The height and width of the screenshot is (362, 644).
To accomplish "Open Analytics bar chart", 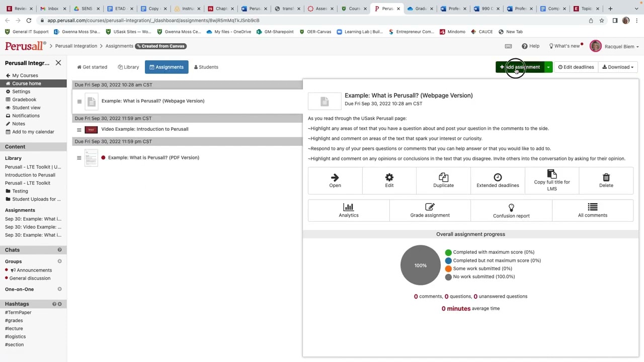I will pos(349,210).
